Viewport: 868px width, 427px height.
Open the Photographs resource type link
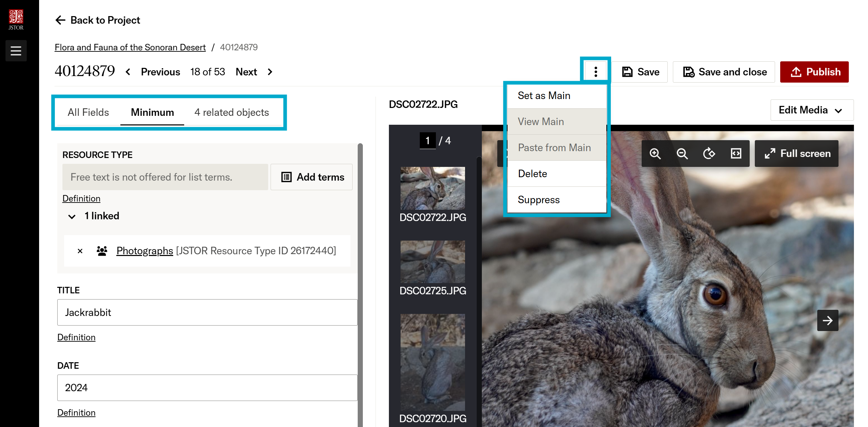coord(145,251)
